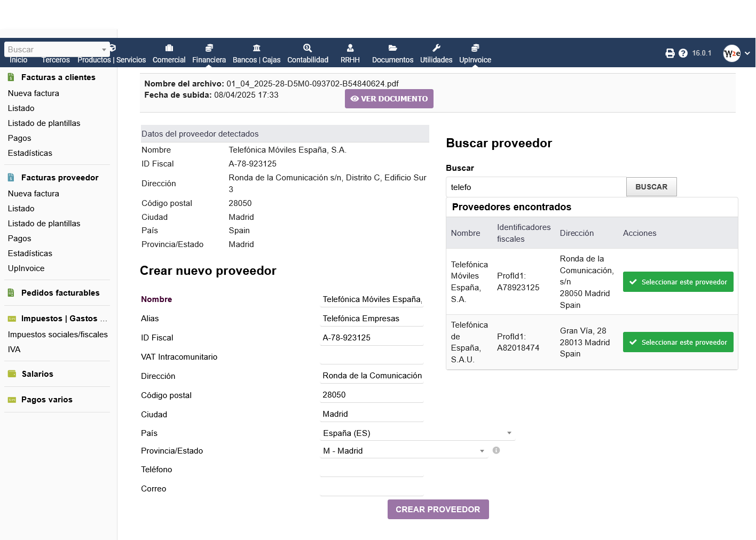Focus the Buscar proveedor search field containing telefo
This screenshot has height=540, width=756.
pyautogui.click(x=536, y=187)
